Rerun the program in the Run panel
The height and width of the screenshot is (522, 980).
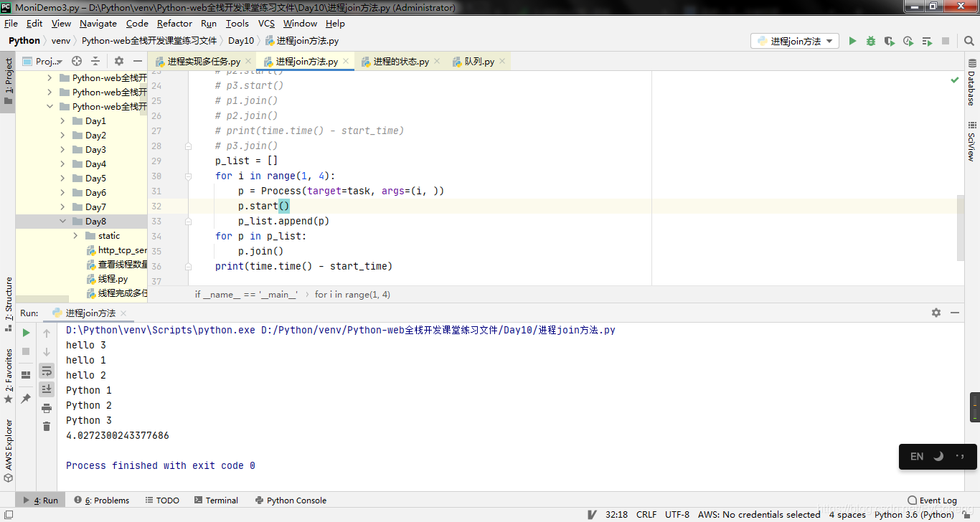pyautogui.click(x=26, y=333)
